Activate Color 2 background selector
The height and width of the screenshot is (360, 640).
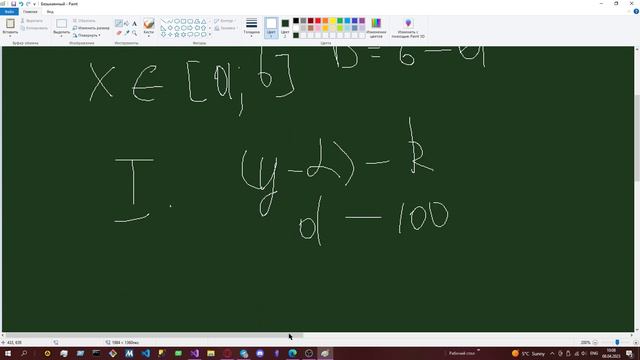(x=285, y=28)
